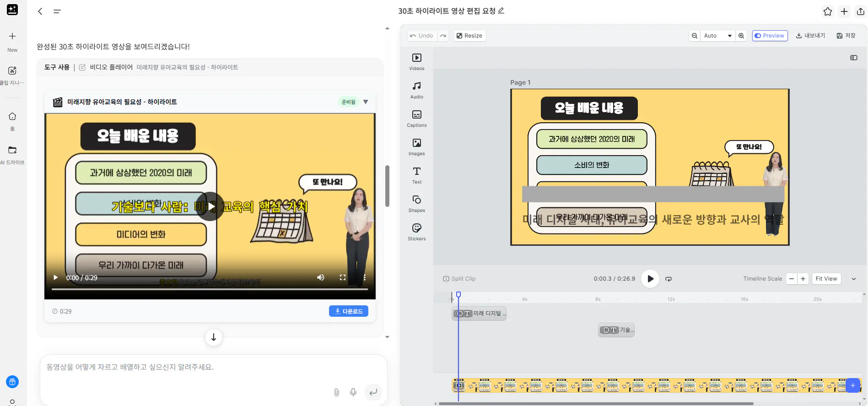Select the 기술 text clip
Viewport: 868px width, 406px height.
(x=616, y=330)
